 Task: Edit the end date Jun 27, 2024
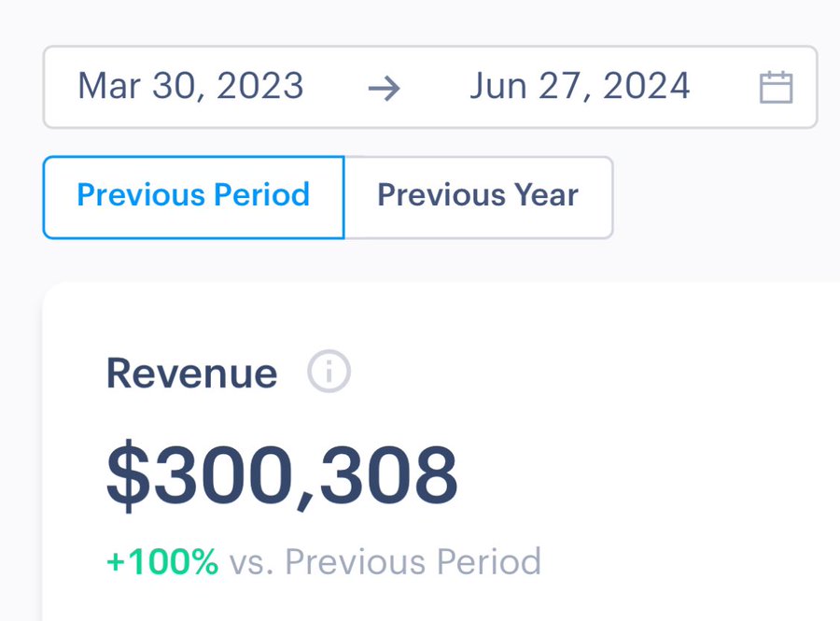coord(580,87)
